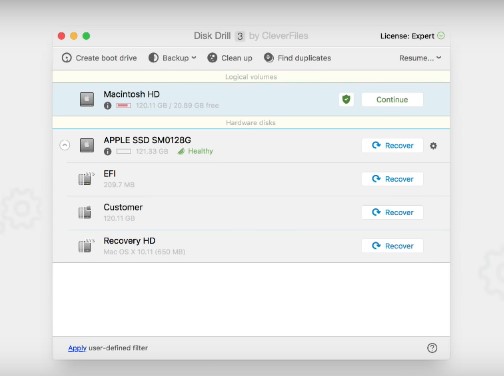Select the Customer partition name text
This screenshot has width=504, height=376.
pyautogui.click(x=123, y=207)
